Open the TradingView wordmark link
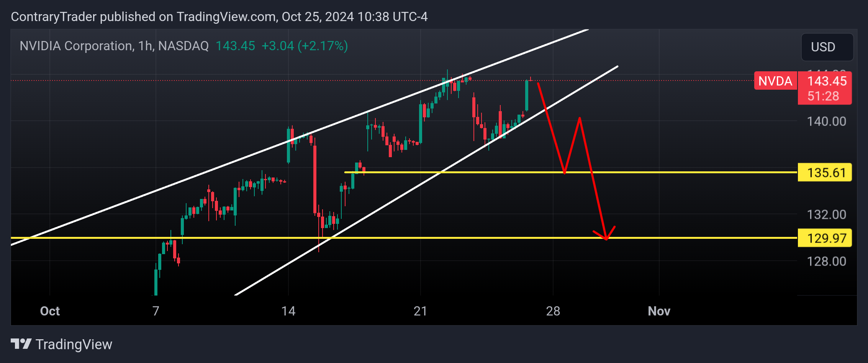868x363 pixels. (74, 344)
